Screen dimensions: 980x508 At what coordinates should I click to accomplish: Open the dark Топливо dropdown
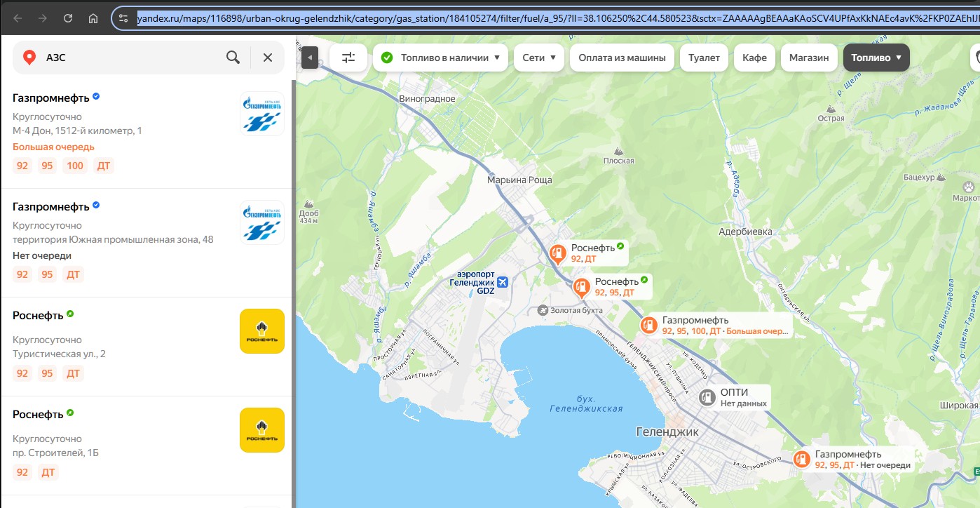tap(876, 58)
